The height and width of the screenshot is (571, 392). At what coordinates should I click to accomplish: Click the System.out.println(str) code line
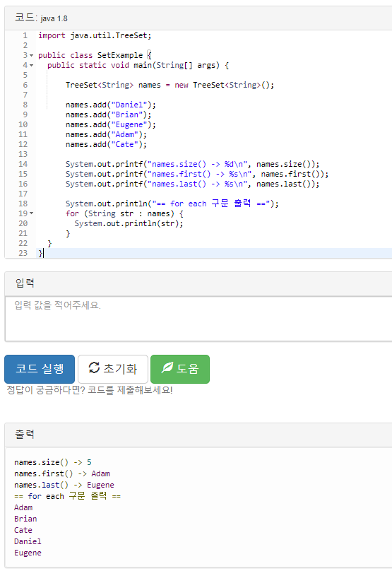click(x=129, y=223)
